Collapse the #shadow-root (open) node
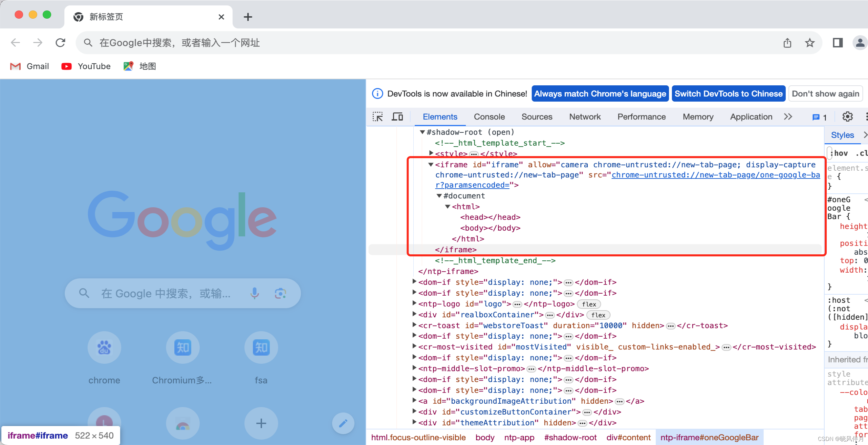868x445 pixels. [x=422, y=132]
